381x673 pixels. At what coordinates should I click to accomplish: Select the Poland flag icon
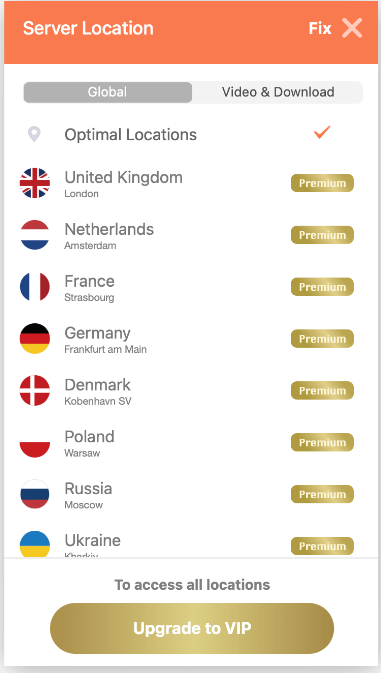(35, 443)
